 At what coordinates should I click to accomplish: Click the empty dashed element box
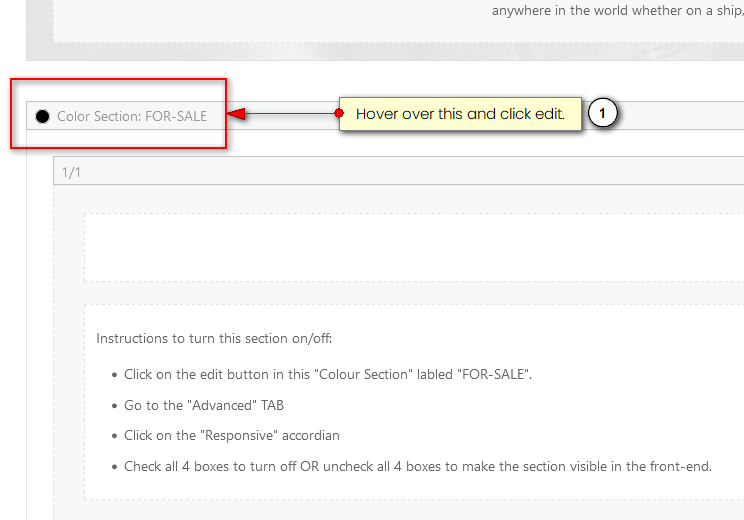click(x=410, y=247)
